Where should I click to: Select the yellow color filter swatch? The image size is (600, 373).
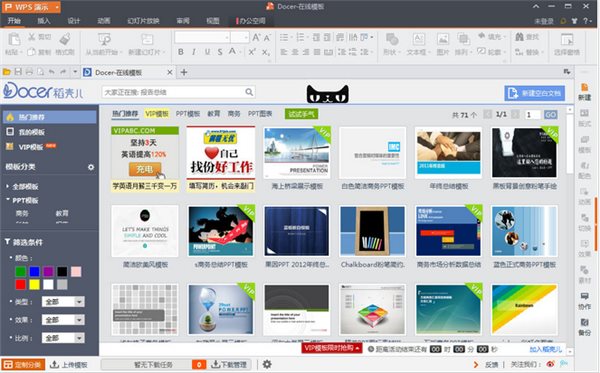click(x=34, y=284)
